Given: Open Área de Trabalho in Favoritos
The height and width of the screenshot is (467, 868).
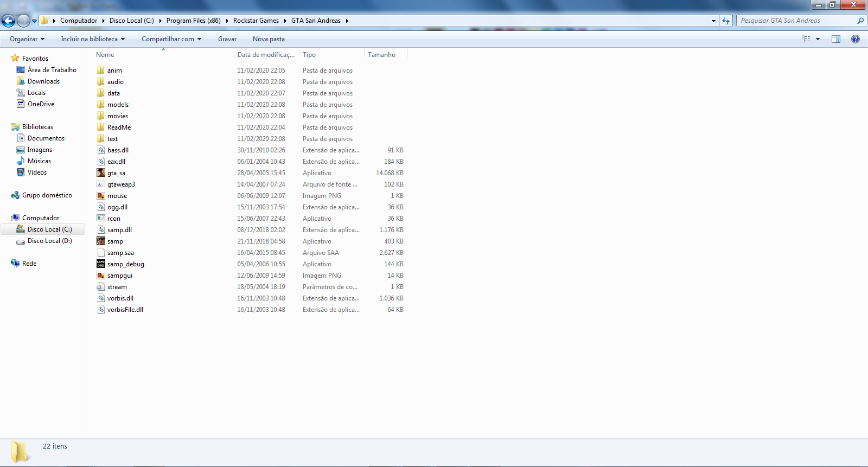Looking at the screenshot, I should pyautogui.click(x=52, y=69).
